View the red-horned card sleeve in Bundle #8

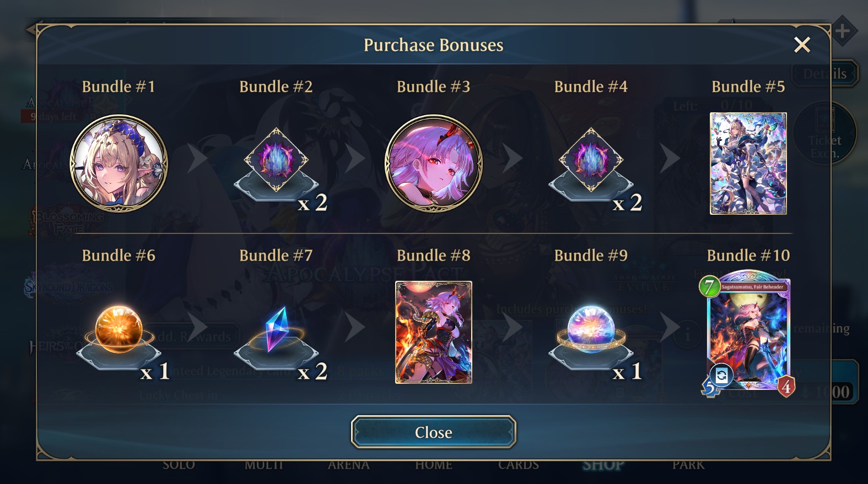click(434, 332)
